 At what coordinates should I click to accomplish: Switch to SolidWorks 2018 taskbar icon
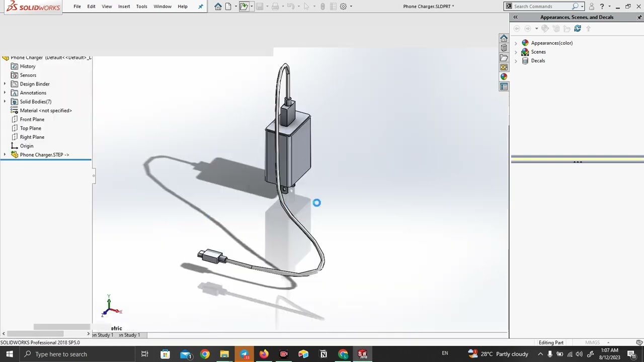tap(362, 354)
